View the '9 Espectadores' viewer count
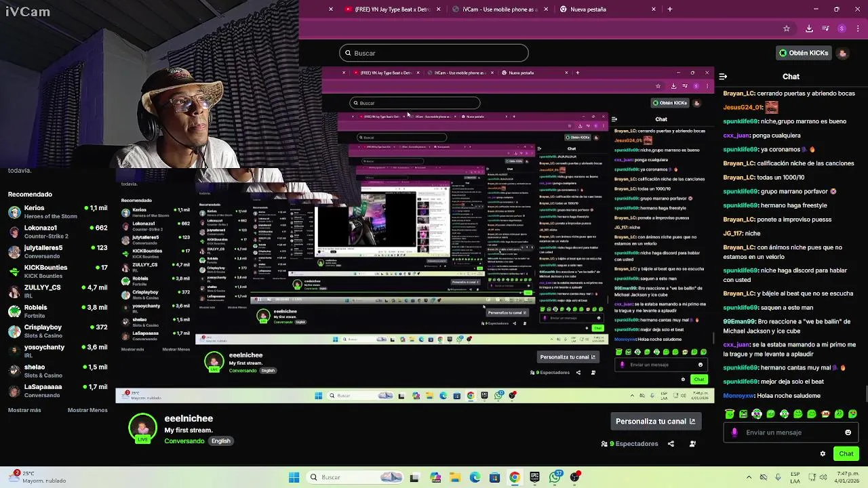The height and width of the screenshot is (488, 868). pos(629,444)
